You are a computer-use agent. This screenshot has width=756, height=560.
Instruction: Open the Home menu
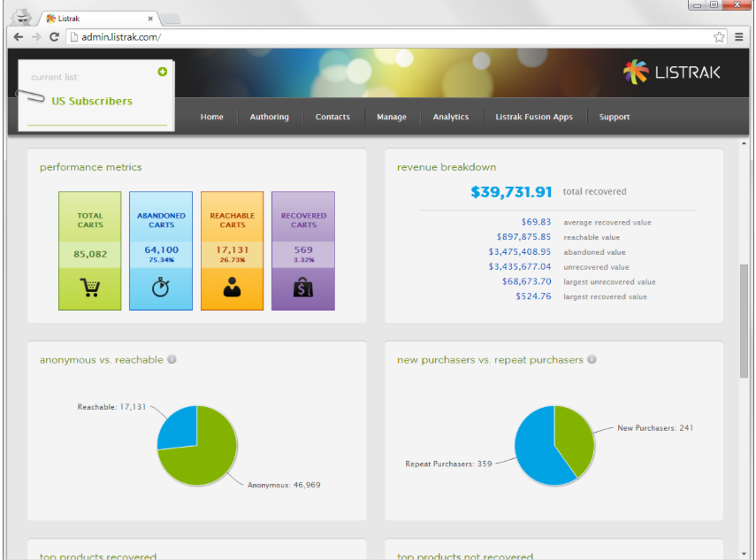coord(211,117)
